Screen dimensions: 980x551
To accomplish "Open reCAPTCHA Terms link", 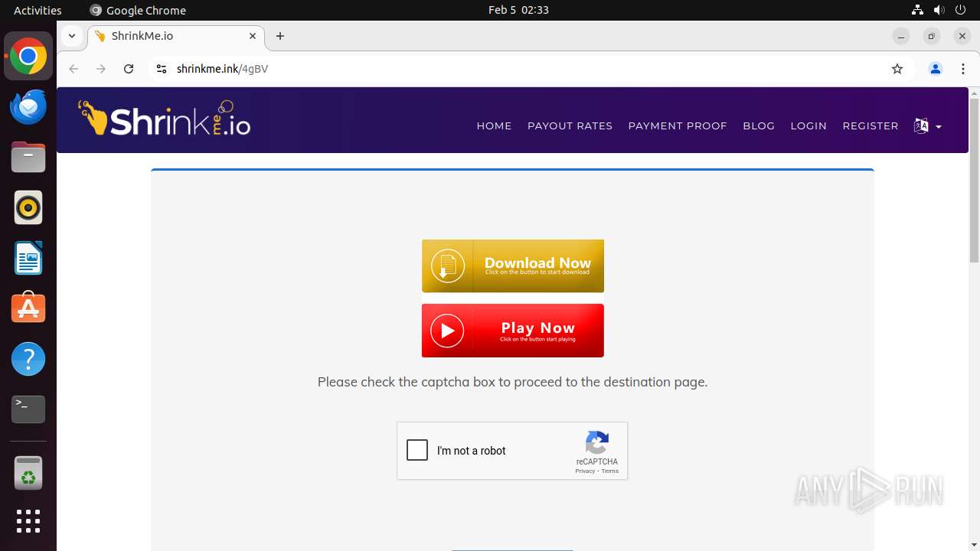I will coord(610,471).
